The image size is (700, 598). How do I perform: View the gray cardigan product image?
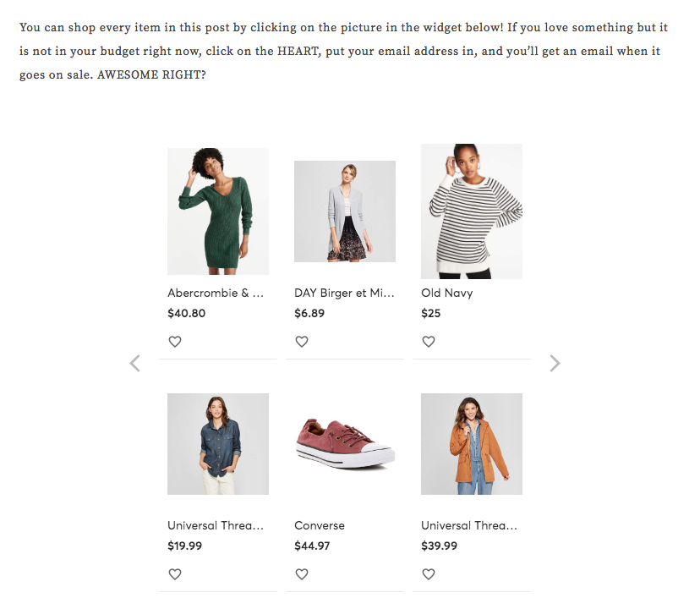pyautogui.click(x=345, y=211)
